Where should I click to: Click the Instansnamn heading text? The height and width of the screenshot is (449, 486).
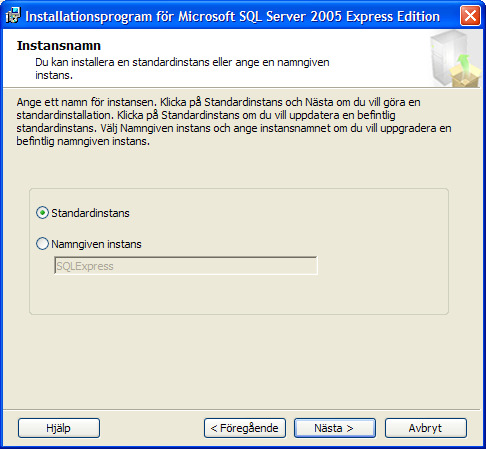(59, 46)
